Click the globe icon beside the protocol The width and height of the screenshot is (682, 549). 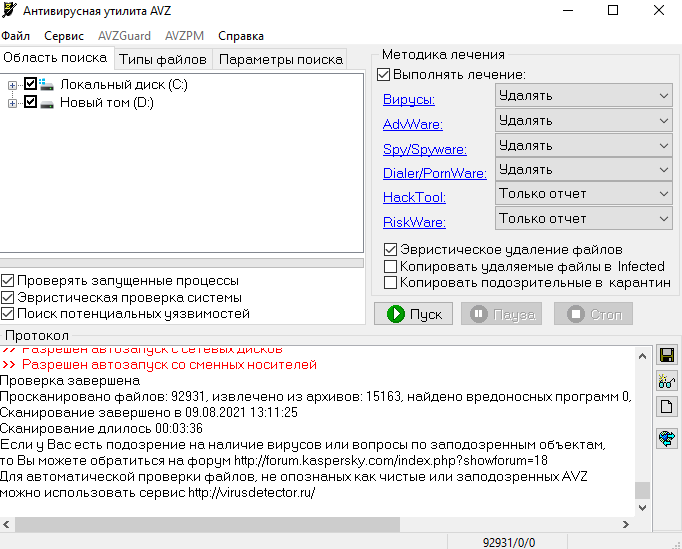click(x=667, y=438)
